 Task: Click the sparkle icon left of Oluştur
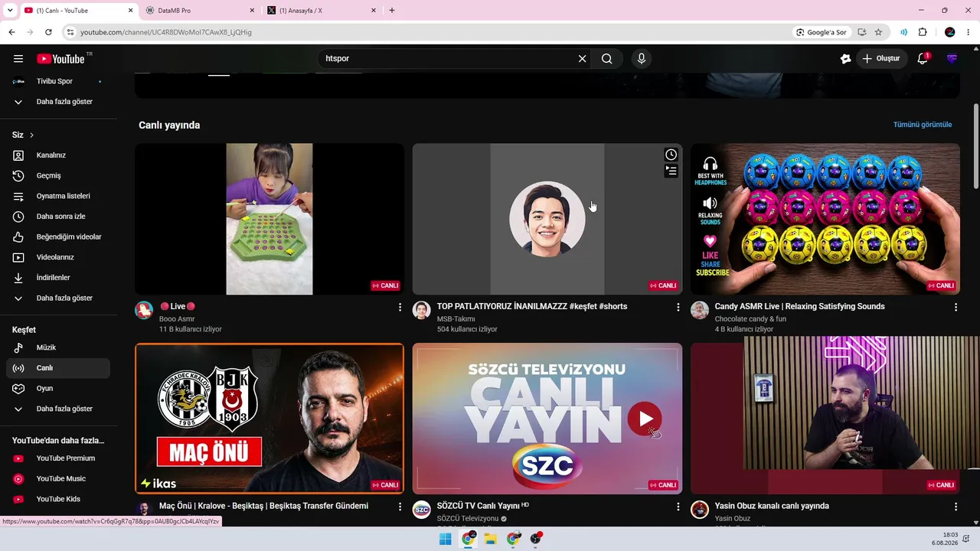[x=845, y=59]
